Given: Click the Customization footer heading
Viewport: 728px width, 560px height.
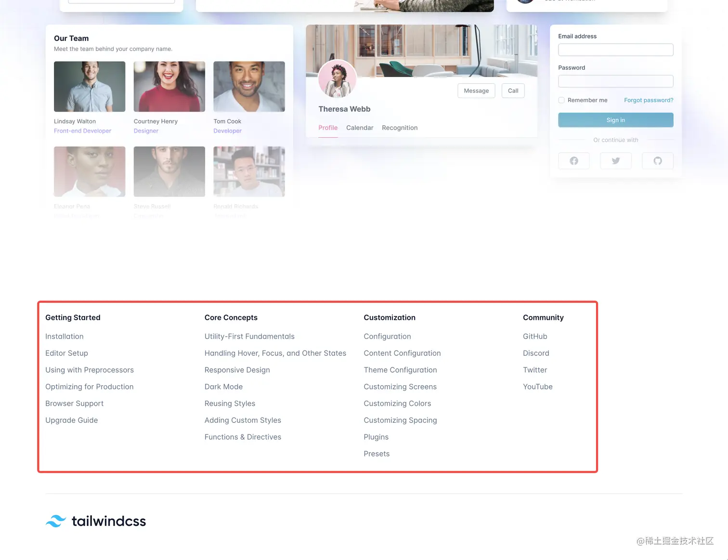Looking at the screenshot, I should coord(390,317).
